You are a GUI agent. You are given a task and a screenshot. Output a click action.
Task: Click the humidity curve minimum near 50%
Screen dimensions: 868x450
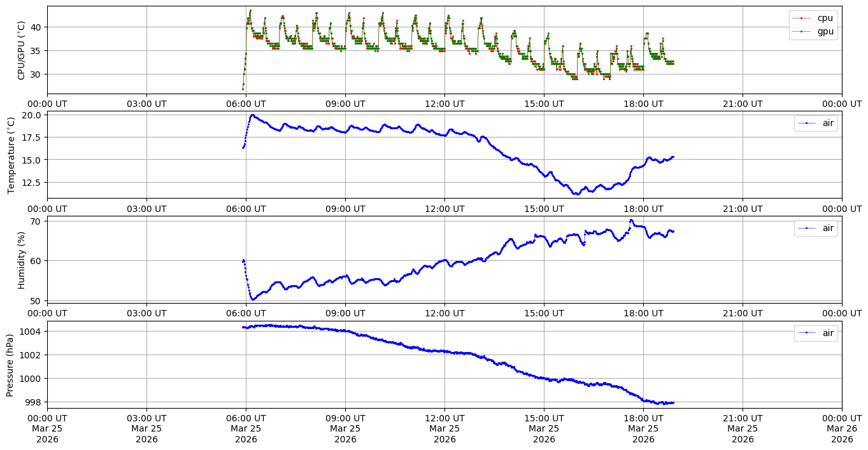click(253, 299)
